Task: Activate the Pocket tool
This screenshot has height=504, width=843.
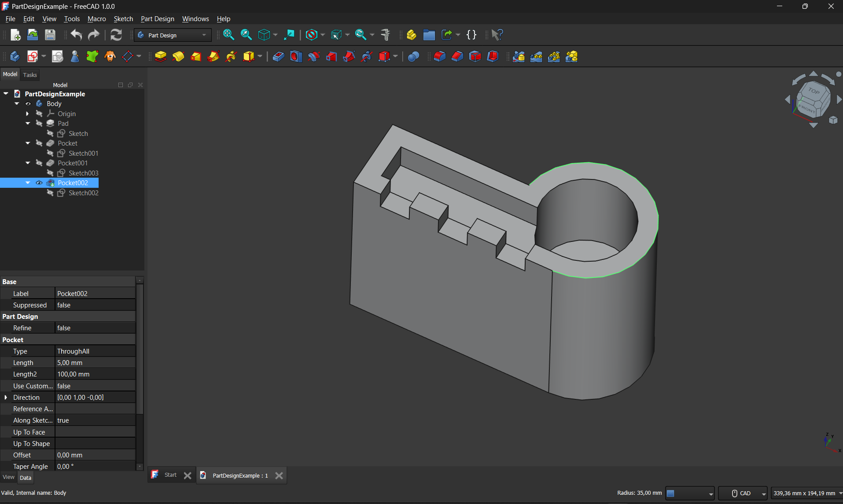Action: coord(278,56)
